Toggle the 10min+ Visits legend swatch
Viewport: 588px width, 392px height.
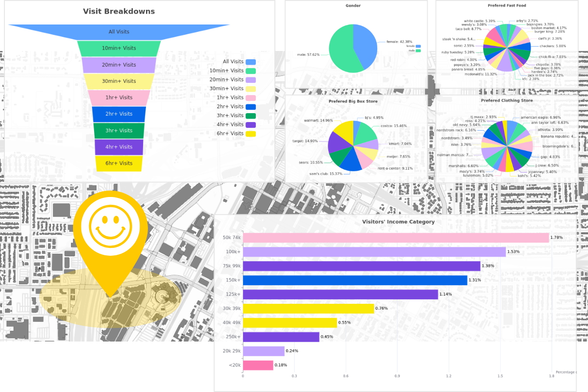251,71
